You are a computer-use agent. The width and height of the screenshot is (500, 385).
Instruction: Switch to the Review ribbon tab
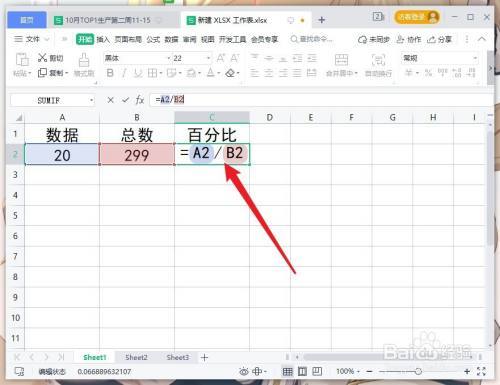(189, 39)
